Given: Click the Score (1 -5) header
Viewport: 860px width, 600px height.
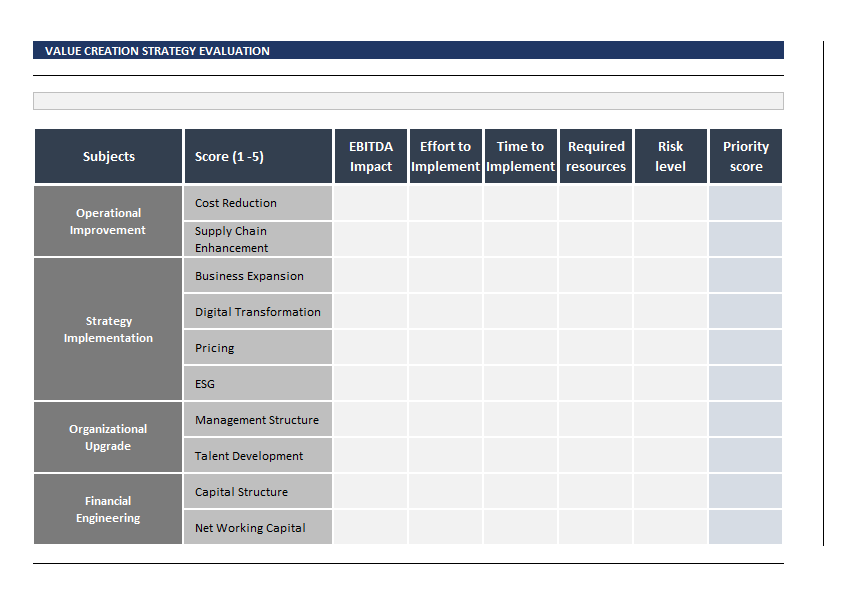Looking at the screenshot, I should coord(258,156).
